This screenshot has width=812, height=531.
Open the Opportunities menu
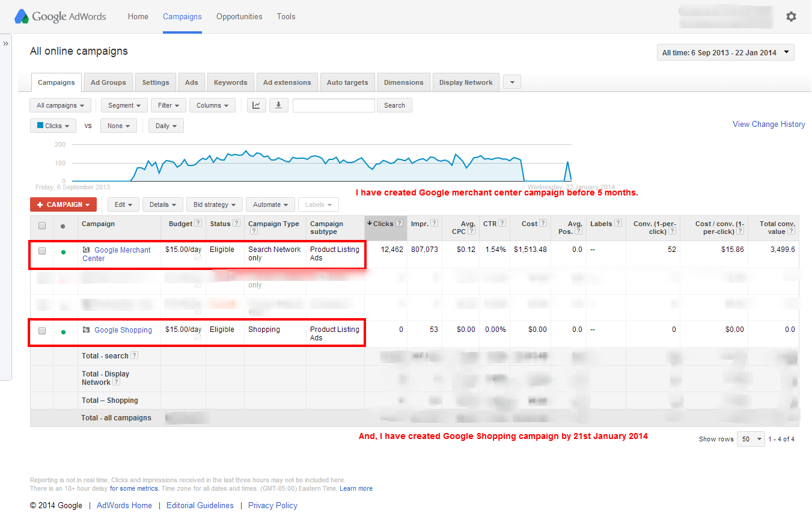point(239,17)
